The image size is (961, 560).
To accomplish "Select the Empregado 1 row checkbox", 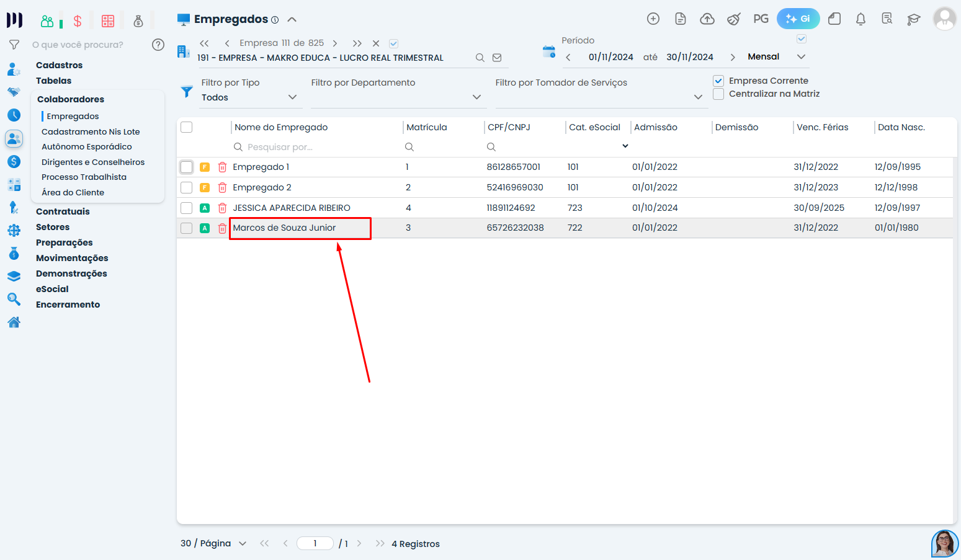I will click(x=187, y=167).
